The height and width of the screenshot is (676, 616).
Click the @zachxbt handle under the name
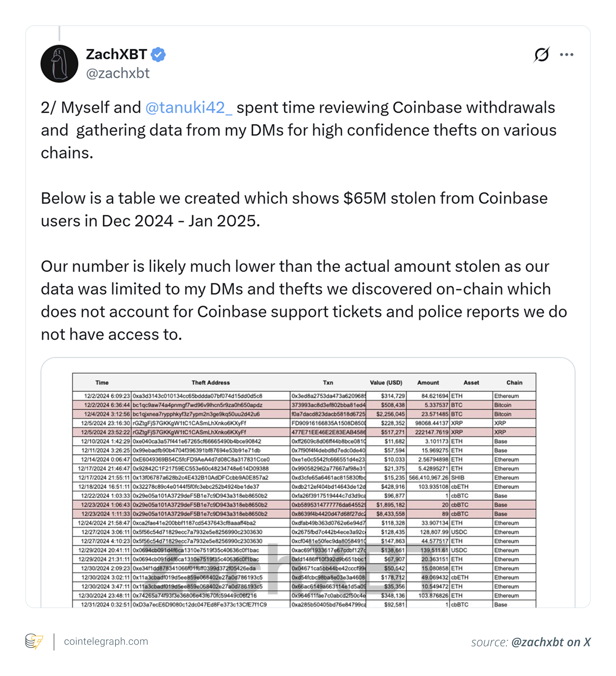pyautogui.click(x=118, y=73)
